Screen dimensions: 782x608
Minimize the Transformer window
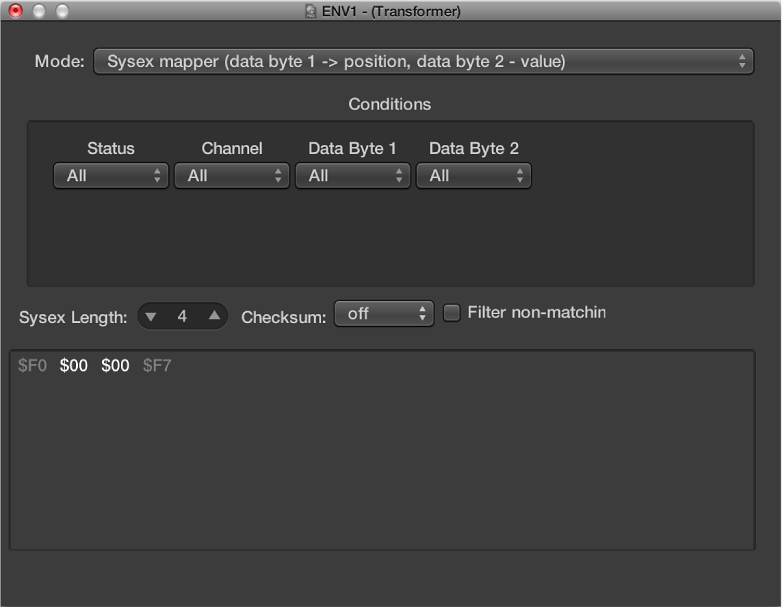click(x=39, y=11)
